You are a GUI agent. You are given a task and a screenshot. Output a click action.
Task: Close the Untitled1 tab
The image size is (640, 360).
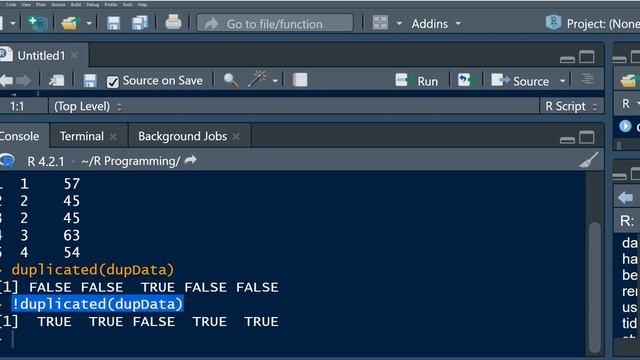74,55
